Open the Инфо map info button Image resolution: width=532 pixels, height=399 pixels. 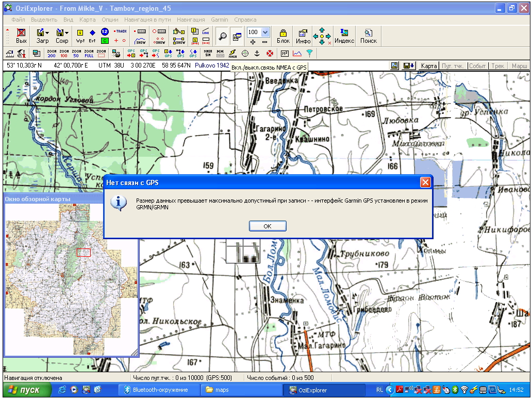[303, 36]
